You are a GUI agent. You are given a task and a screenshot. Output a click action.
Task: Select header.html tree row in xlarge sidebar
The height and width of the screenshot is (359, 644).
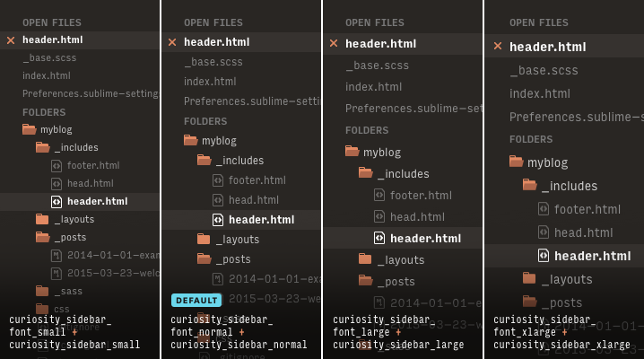click(564, 256)
